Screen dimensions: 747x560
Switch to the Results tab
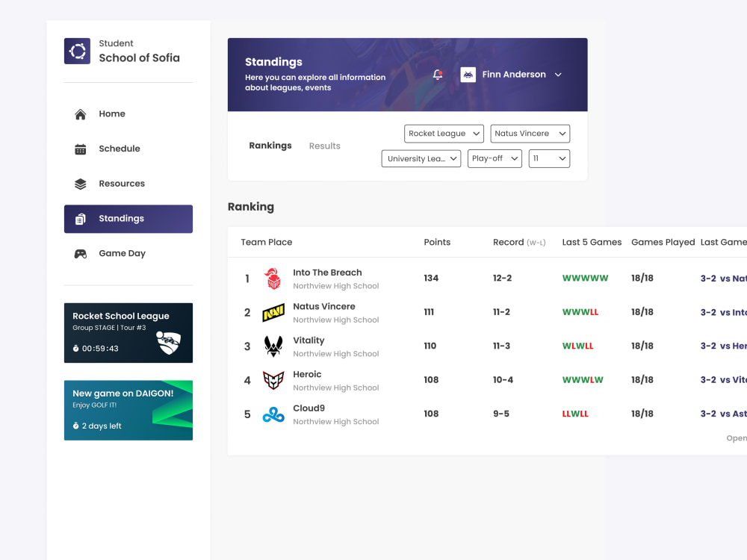pyautogui.click(x=324, y=146)
